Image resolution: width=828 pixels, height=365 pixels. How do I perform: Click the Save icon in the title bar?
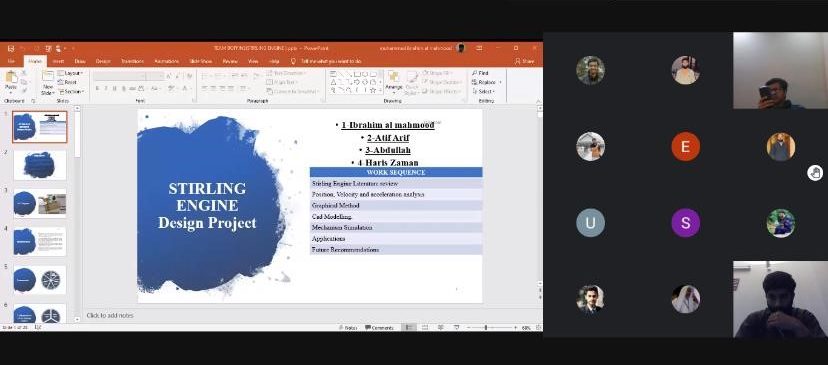click(x=11, y=48)
